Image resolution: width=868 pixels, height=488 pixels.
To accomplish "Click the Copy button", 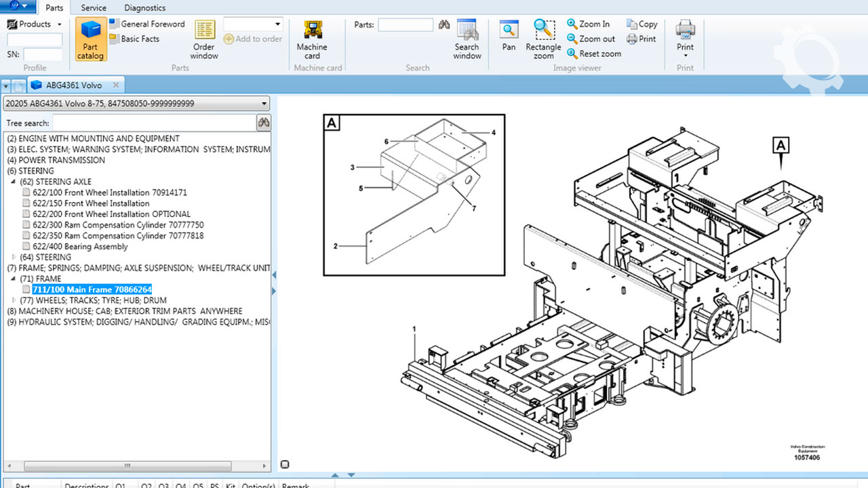I will (642, 24).
